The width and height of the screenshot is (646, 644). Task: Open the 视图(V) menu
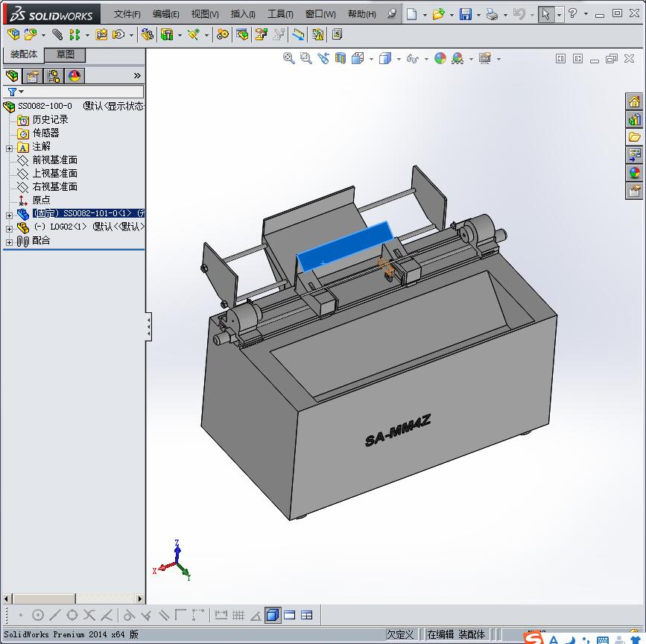pyautogui.click(x=205, y=14)
